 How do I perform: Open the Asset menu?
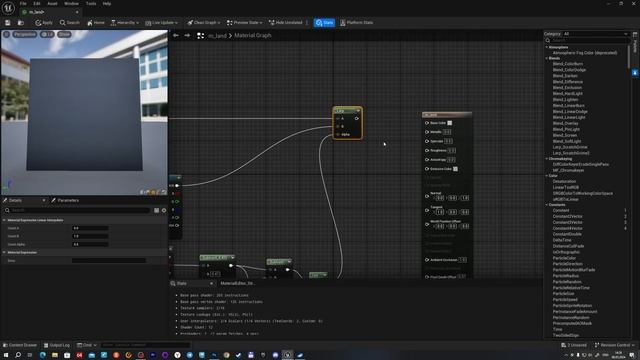[52, 4]
